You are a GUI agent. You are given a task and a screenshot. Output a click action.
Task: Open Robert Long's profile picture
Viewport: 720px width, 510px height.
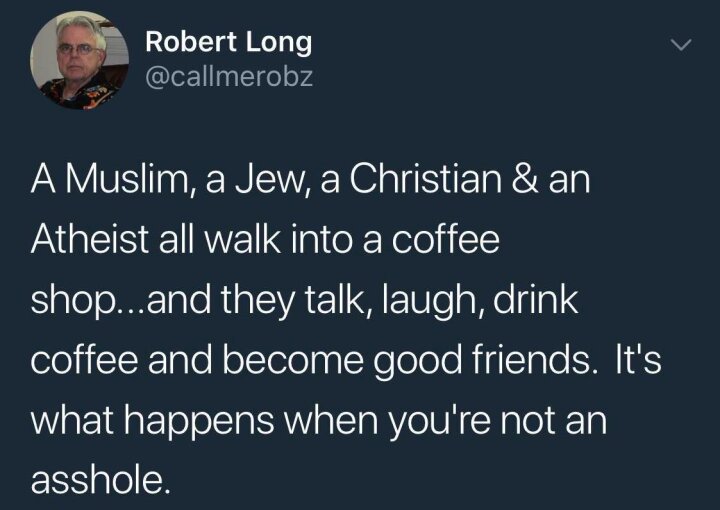[79, 60]
